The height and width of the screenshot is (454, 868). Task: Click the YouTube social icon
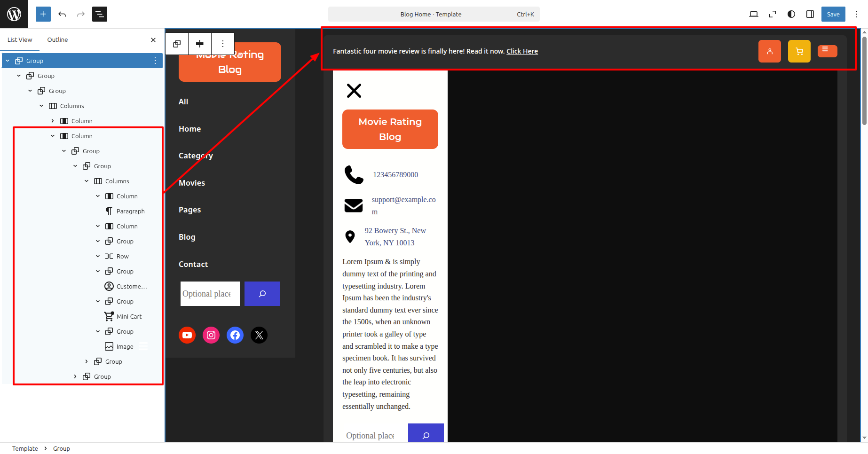click(187, 335)
